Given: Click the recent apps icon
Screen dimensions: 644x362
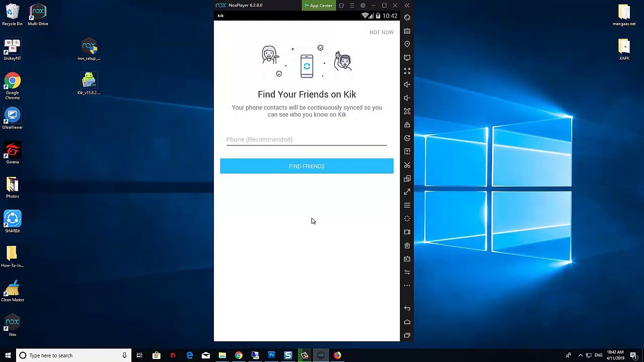Looking at the screenshot, I should pyautogui.click(x=407, y=335).
